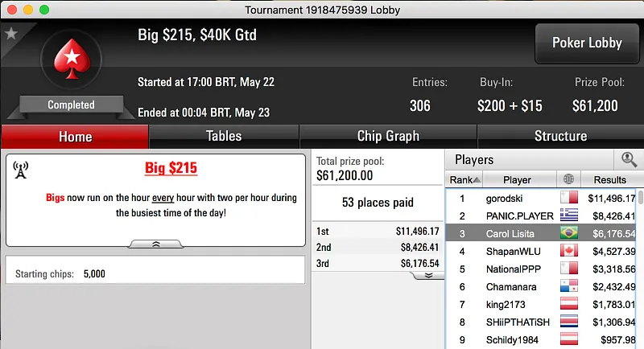
Task: Click Brazil flag beside Carol Lisita
Action: (x=569, y=234)
